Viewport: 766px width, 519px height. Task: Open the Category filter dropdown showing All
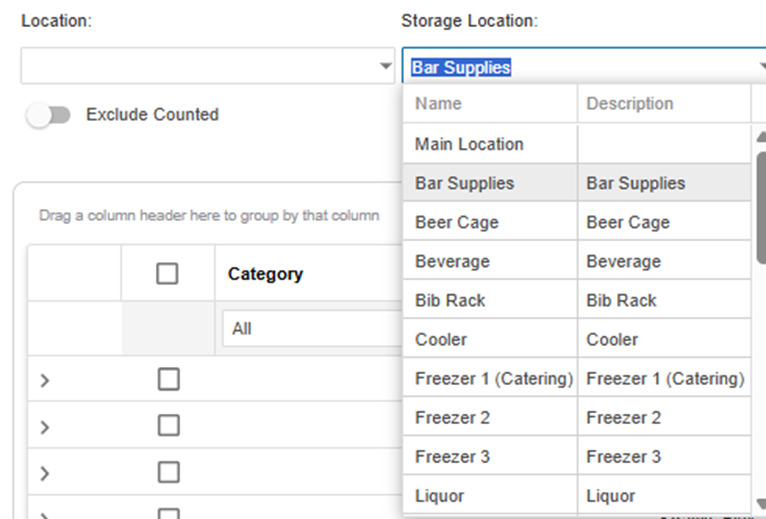click(x=310, y=328)
